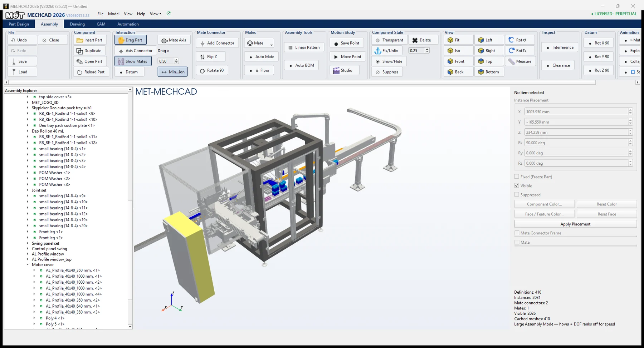Open the Model menu
Image resolution: width=644 pixels, height=348 pixels.
pyautogui.click(x=114, y=14)
